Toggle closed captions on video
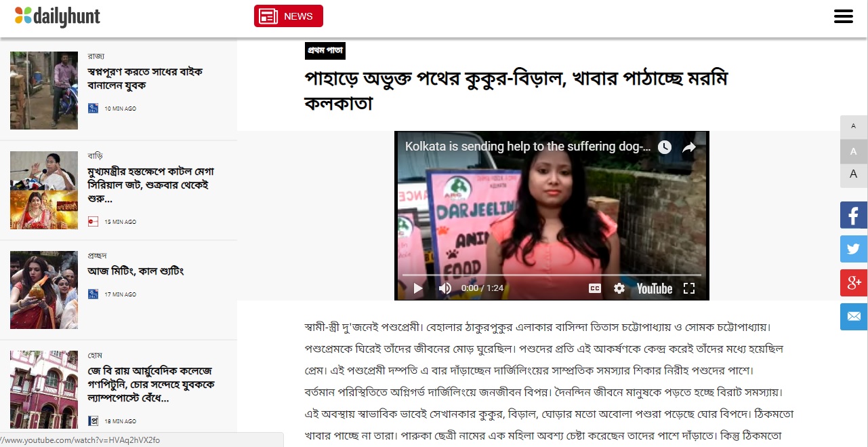Image resolution: width=868 pixels, height=447 pixels. coord(594,288)
